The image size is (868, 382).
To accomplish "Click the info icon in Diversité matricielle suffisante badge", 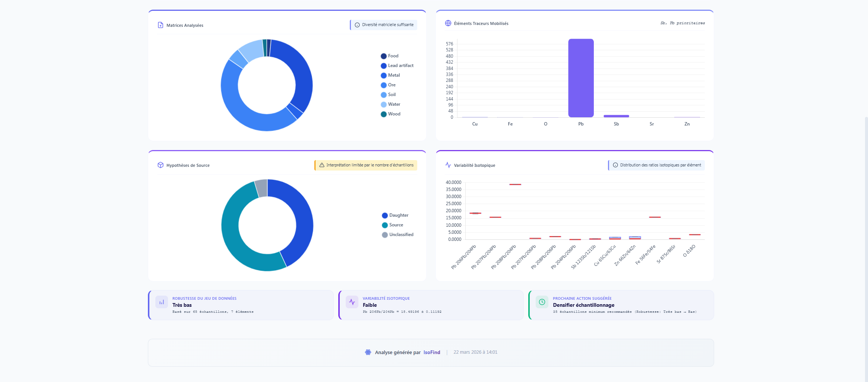I will pyautogui.click(x=358, y=25).
